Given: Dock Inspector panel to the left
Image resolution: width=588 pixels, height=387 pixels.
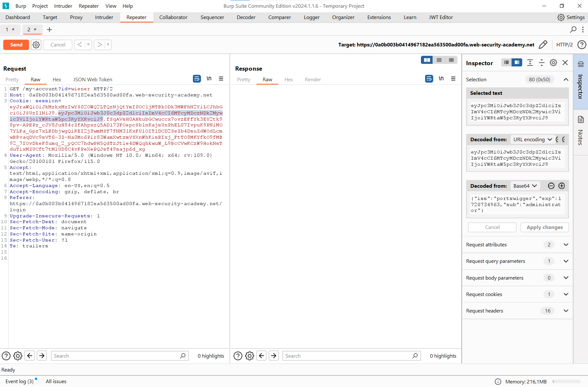Looking at the screenshot, I should tap(506, 63).
